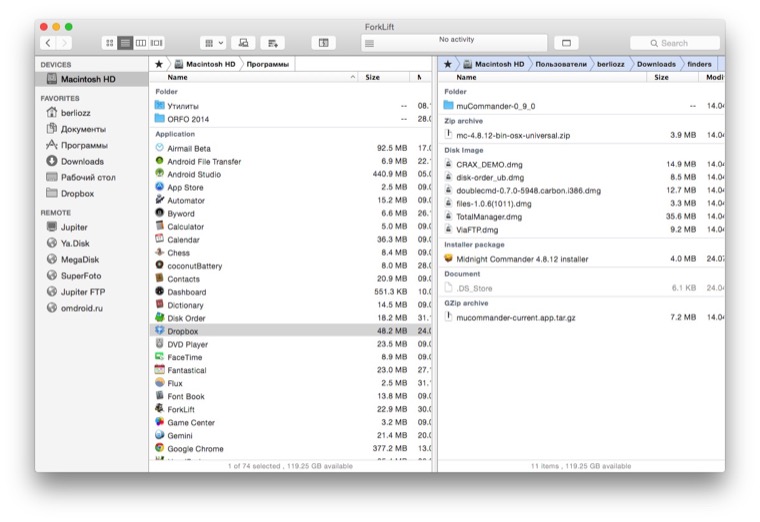Open Документы in sidebar favorites

coord(92,129)
